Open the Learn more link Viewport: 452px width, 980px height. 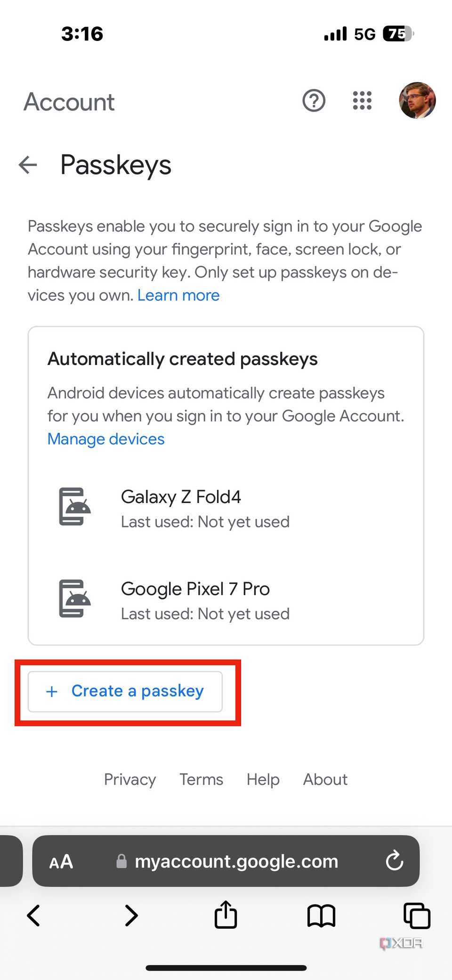point(178,295)
